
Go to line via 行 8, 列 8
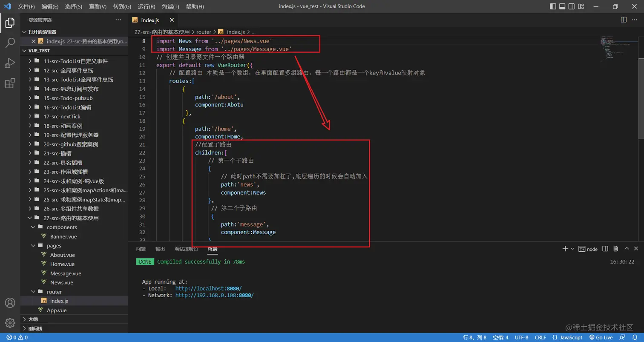tap(474, 337)
